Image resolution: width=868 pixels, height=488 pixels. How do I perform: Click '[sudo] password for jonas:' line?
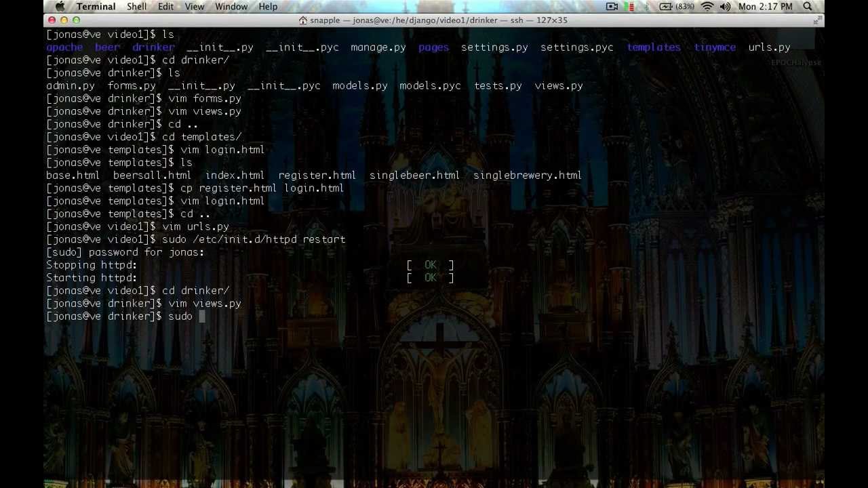click(125, 253)
